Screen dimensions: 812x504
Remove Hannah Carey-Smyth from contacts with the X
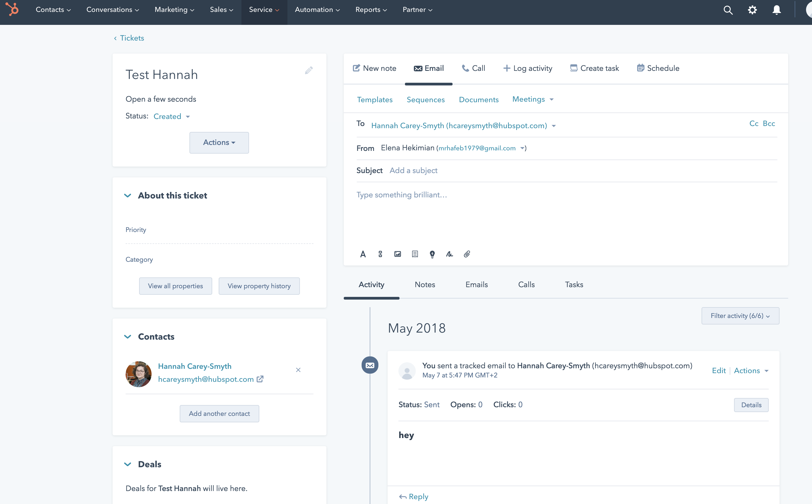(x=298, y=370)
